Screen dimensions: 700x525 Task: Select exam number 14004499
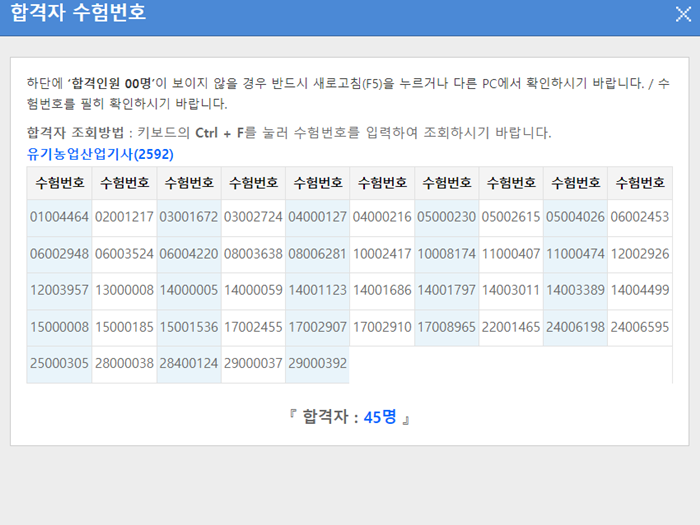640,290
